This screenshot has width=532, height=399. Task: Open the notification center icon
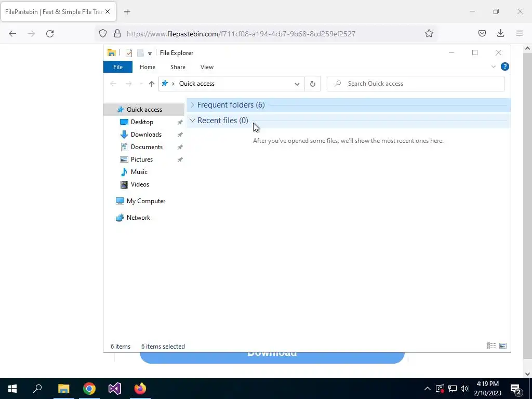516,389
